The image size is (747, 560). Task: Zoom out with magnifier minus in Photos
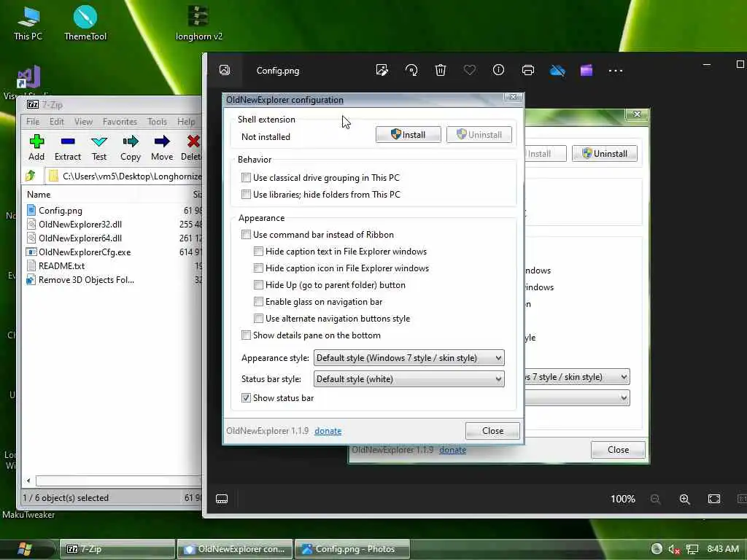tap(656, 499)
